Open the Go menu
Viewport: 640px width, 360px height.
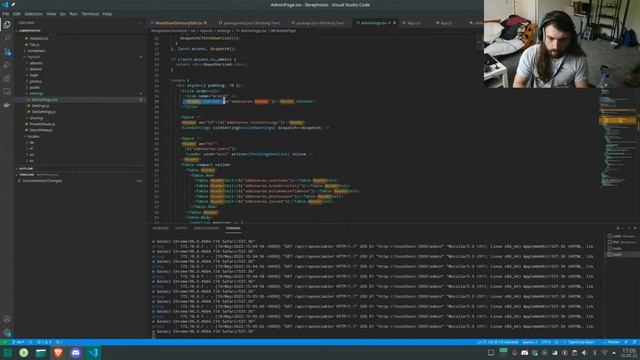coord(62,14)
